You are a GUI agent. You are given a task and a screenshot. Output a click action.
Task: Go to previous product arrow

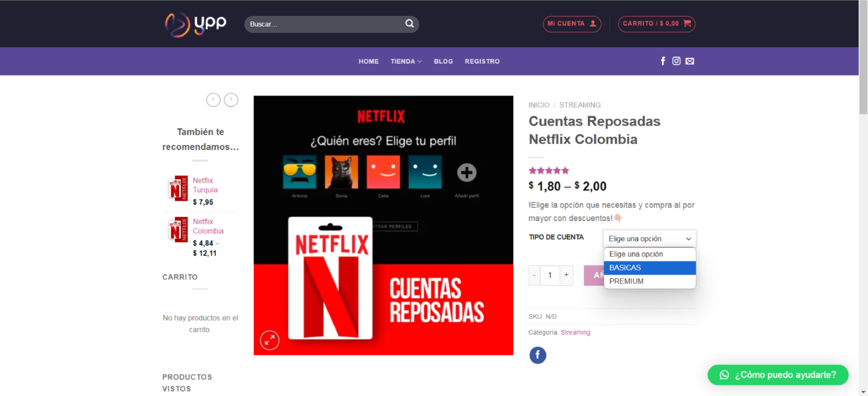click(213, 100)
